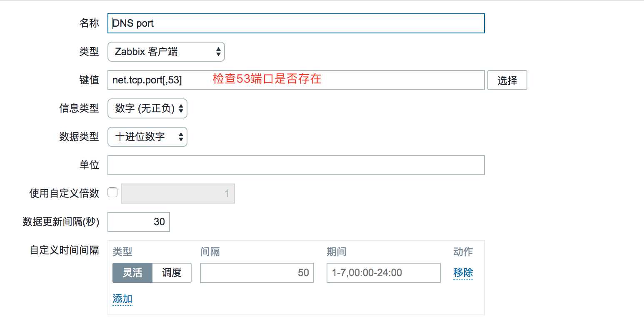
Task: Open the 类型 dropdown showing Zabbix 客户端
Action: pyautogui.click(x=166, y=52)
